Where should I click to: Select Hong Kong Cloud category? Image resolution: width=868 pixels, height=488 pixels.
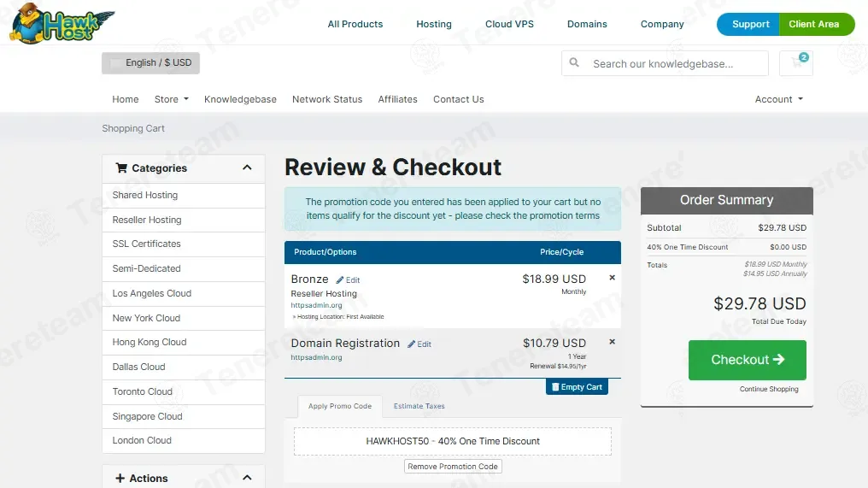[x=183, y=343]
